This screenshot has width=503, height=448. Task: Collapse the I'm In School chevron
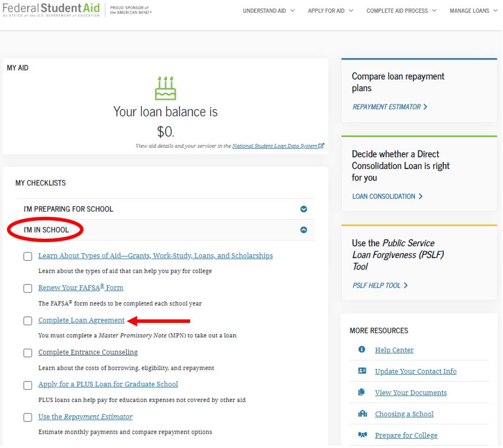click(x=304, y=230)
